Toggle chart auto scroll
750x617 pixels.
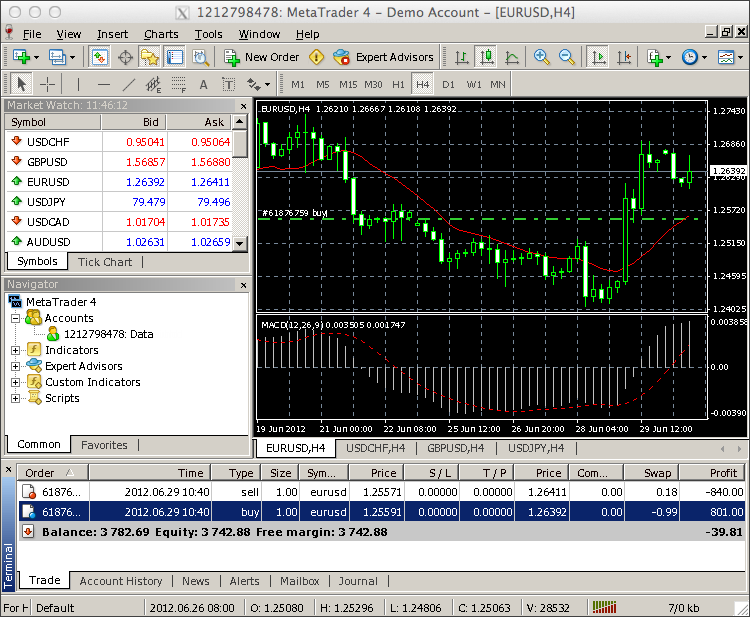tap(598, 57)
